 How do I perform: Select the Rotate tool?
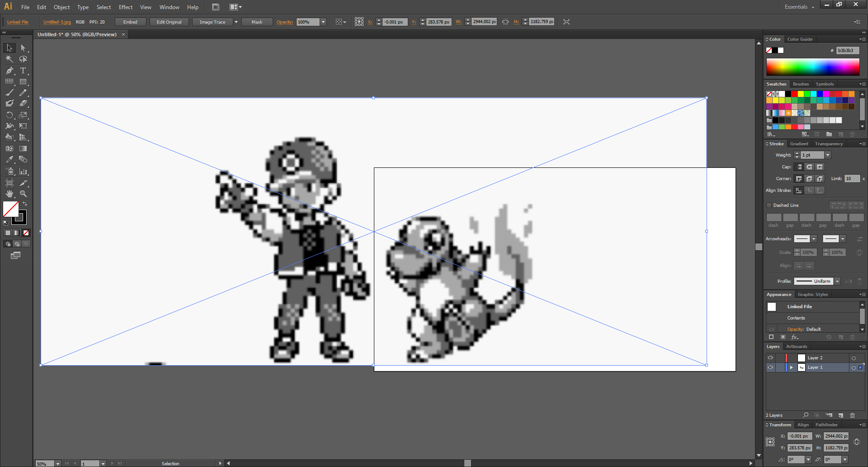(x=9, y=115)
